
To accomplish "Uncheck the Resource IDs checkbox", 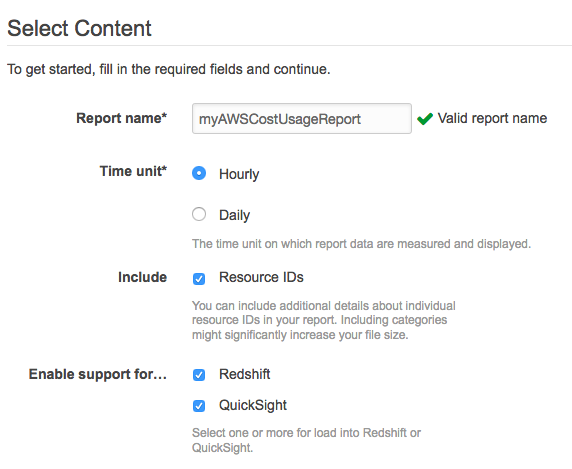I will [199, 279].
